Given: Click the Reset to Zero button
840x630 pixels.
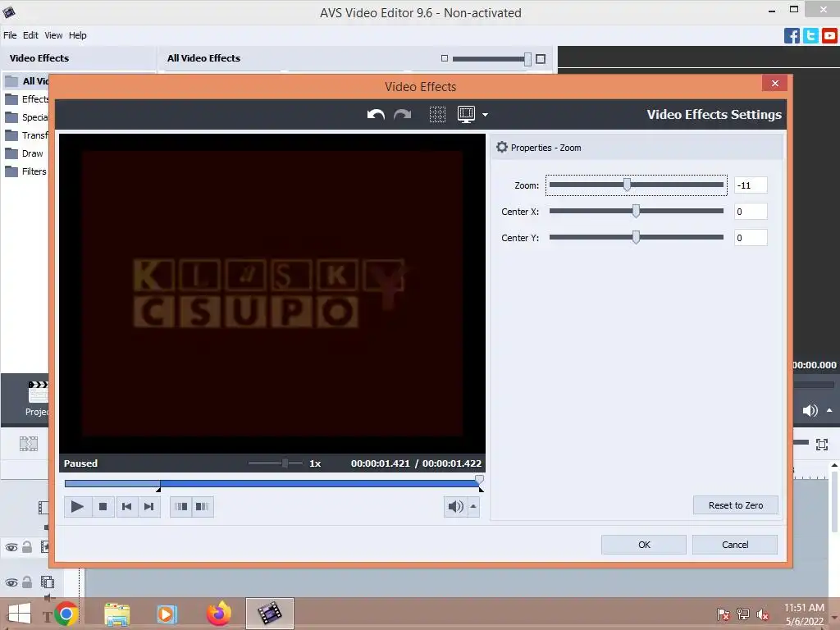Looking at the screenshot, I should point(736,505).
